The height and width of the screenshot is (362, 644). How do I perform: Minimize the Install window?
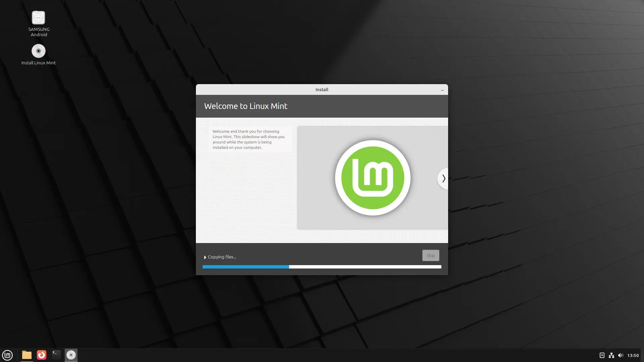point(442,90)
